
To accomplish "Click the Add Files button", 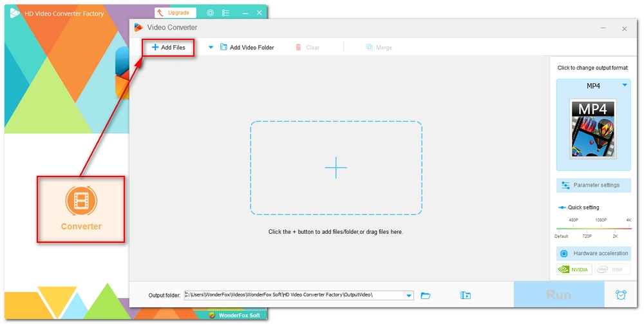I will click(168, 47).
